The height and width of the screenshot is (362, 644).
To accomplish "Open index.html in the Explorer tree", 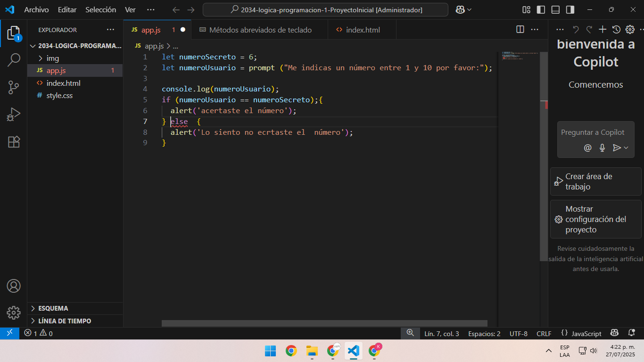I will [x=75, y=83].
